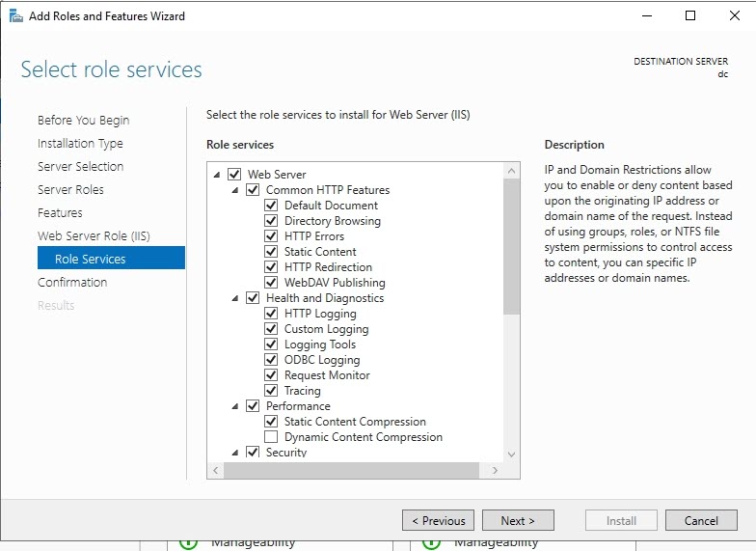This screenshot has height=551, width=756.
Task: Uncheck the WebDAV Publishing checkbox
Action: pyautogui.click(x=272, y=283)
